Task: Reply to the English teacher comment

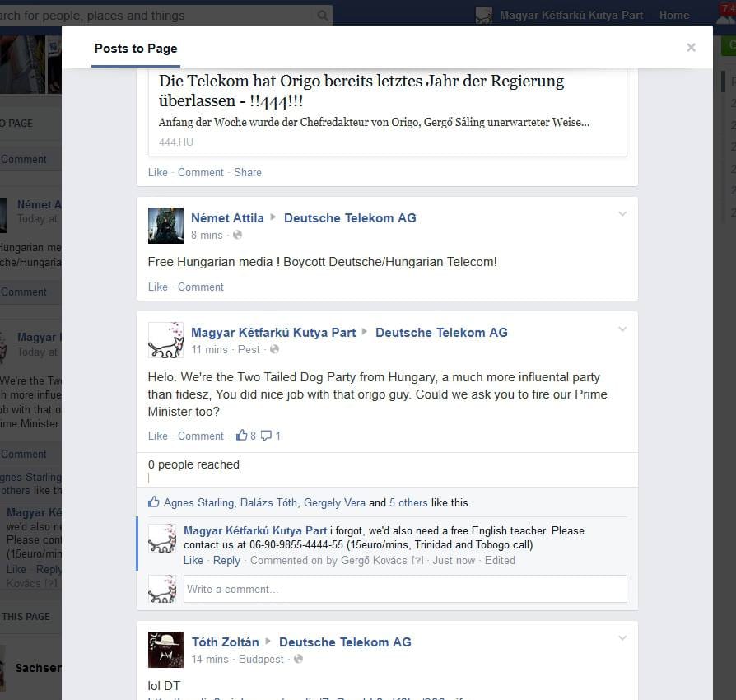Action: coord(226,560)
